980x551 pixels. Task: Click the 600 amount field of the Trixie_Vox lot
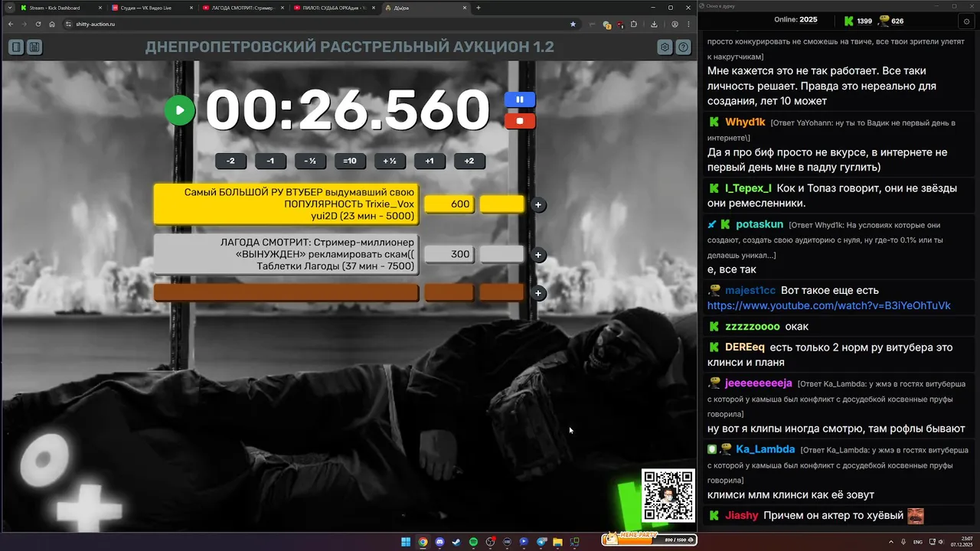(x=449, y=204)
